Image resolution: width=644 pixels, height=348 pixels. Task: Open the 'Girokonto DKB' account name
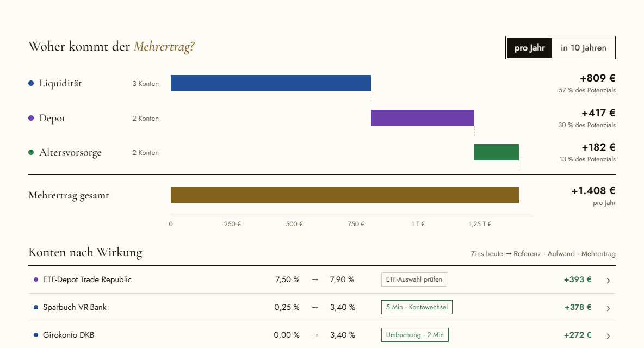pyautogui.click(x=68, y=335)
